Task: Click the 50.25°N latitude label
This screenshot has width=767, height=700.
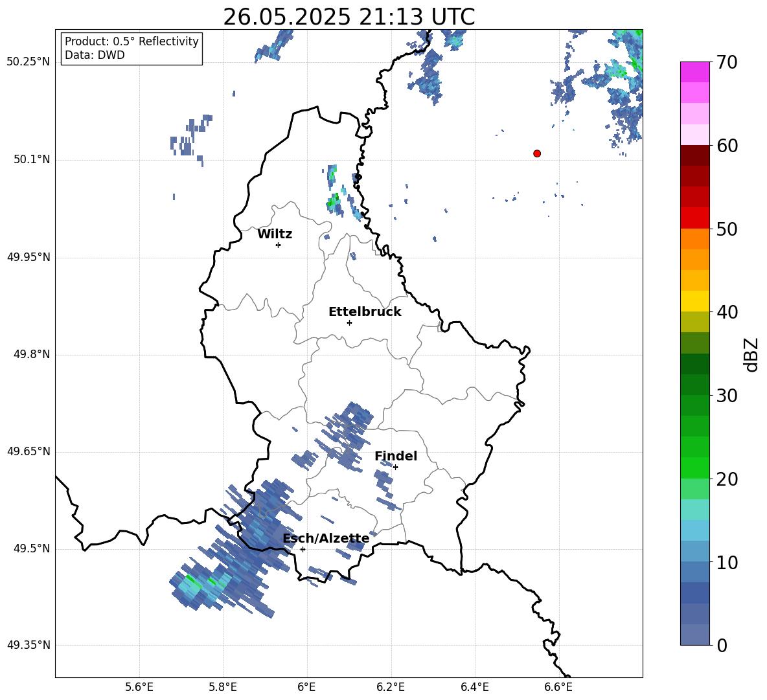Action: [x=29, y=62]
